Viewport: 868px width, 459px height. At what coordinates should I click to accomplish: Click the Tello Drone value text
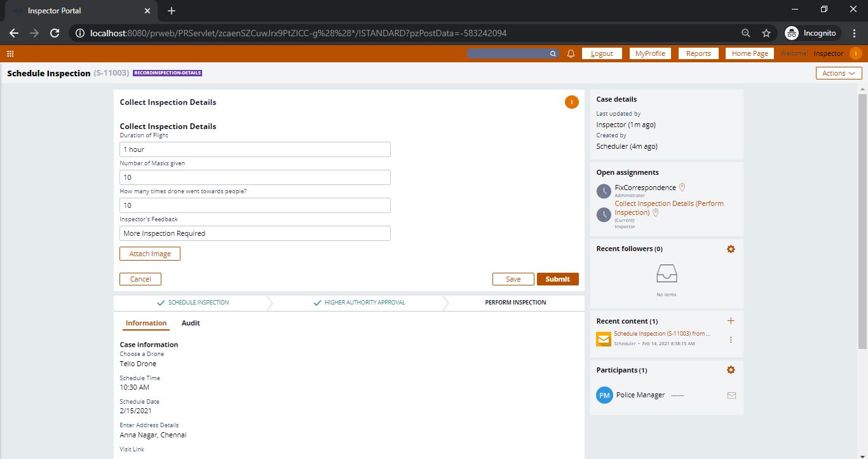(138, 364)
